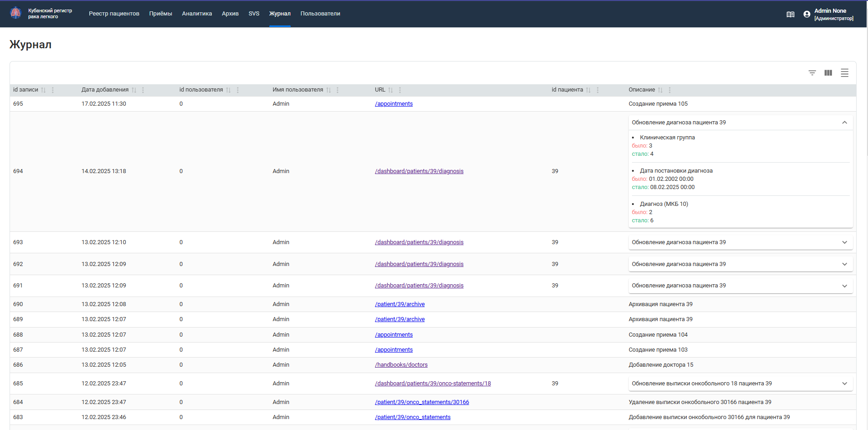Open the table filter icon
868x430 pixels.
812,73
